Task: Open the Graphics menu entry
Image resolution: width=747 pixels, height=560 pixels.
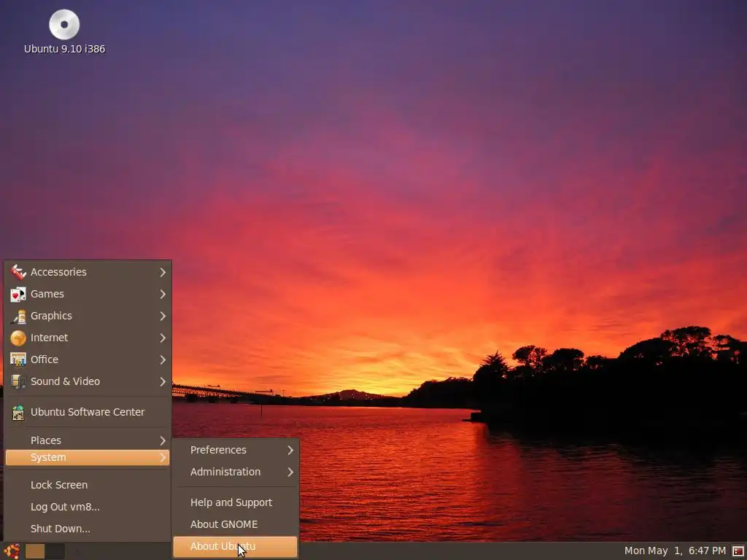Action: tap(88, 316)
